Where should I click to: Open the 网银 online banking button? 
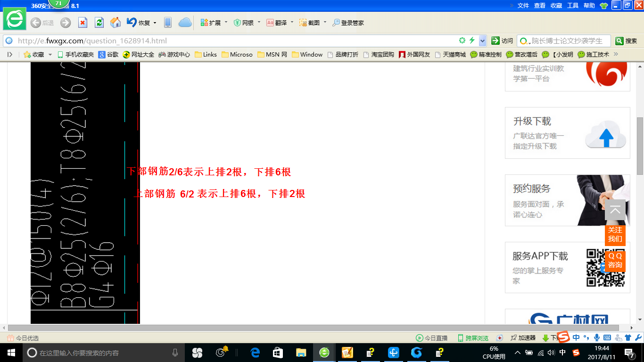pos(244,23)
